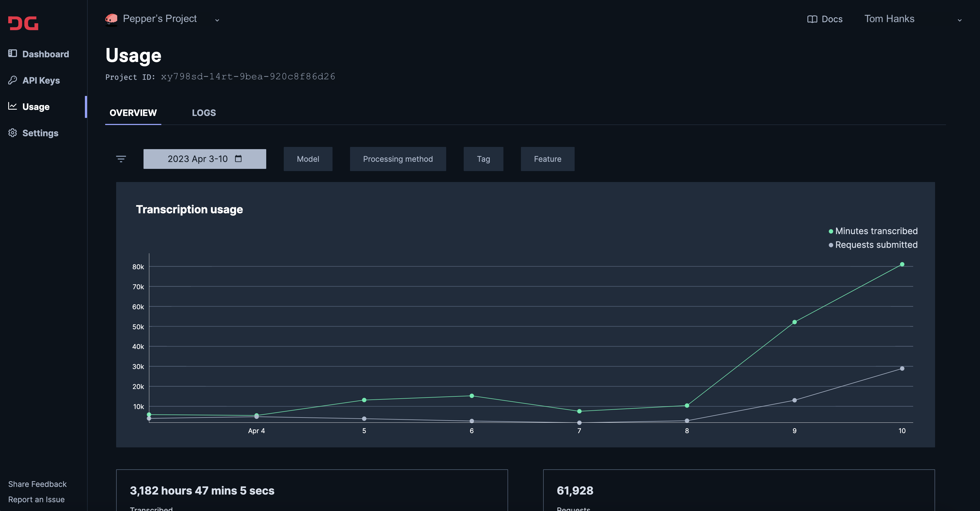Click the Apr 10 minutes transcribed data point
This screenshot has width=980, height=511.
(902, 264)
